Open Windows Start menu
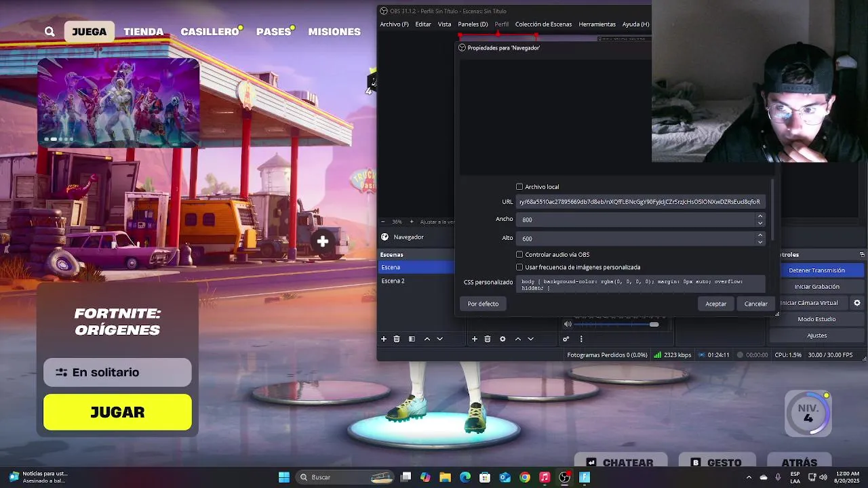This screenshot has width=868, height=488. coord(284,477)
